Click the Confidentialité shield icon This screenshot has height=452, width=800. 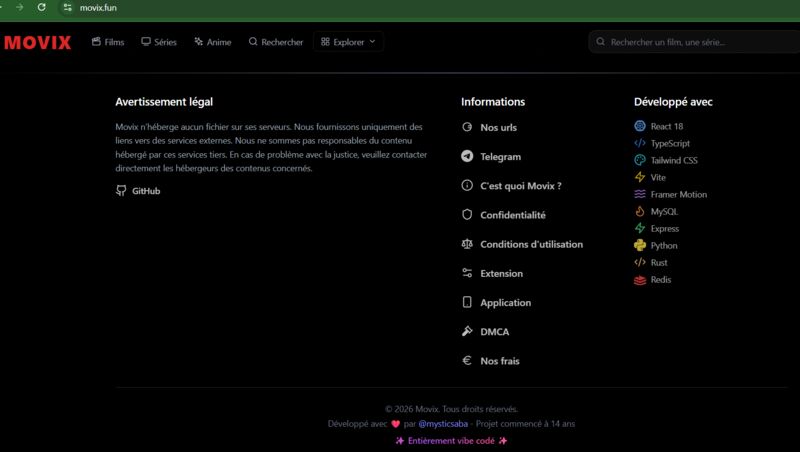[467, 214]
